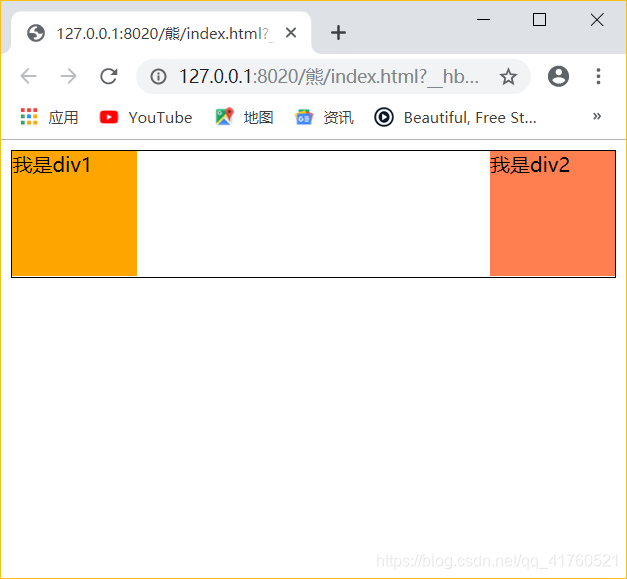Reload the current page
Viewport: 627px width, 579px height.
(108, 76)
